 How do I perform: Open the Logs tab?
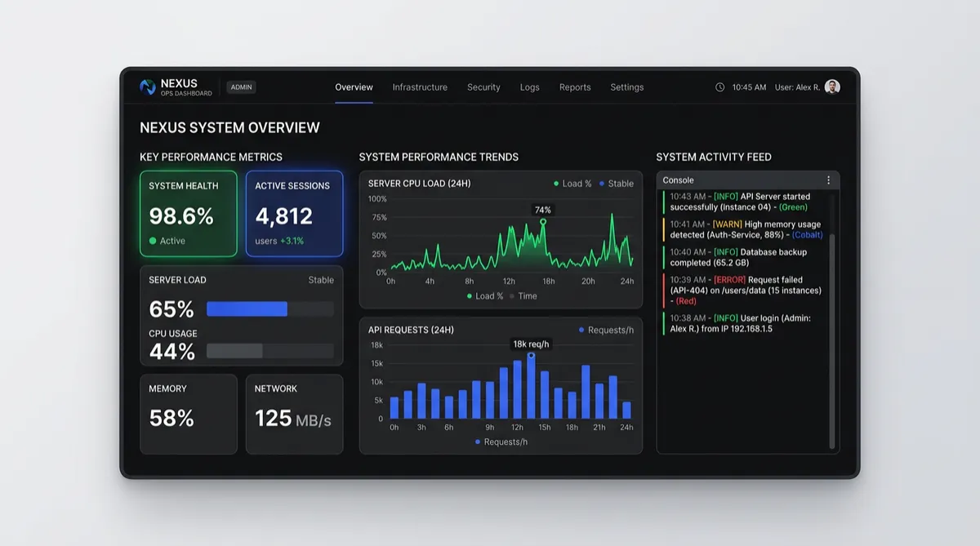529,87
